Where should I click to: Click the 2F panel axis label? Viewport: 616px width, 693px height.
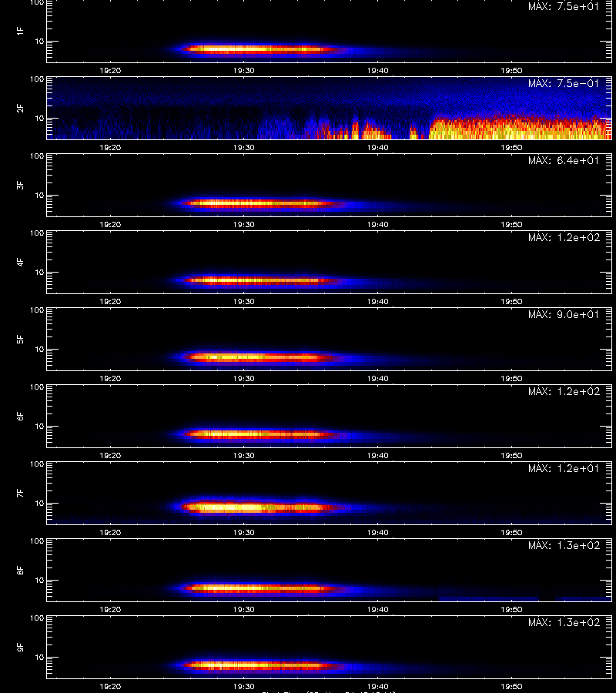(20, 108)
